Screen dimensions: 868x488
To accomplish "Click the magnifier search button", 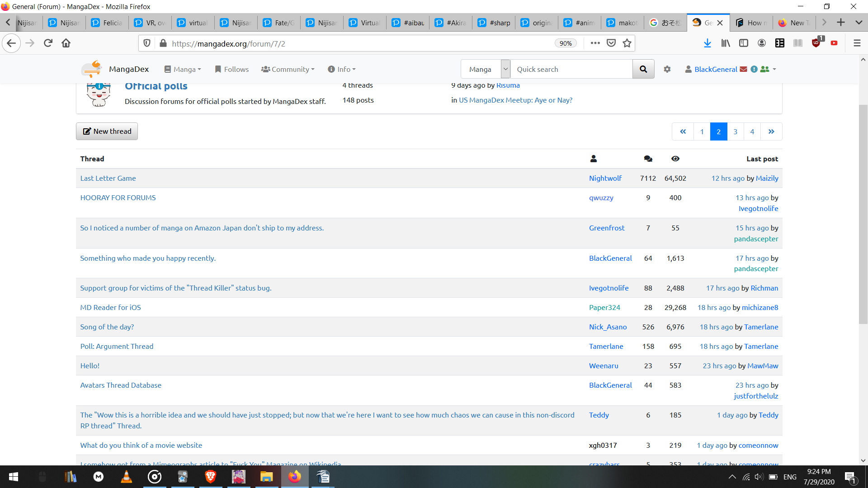I will tap(643, 69).
